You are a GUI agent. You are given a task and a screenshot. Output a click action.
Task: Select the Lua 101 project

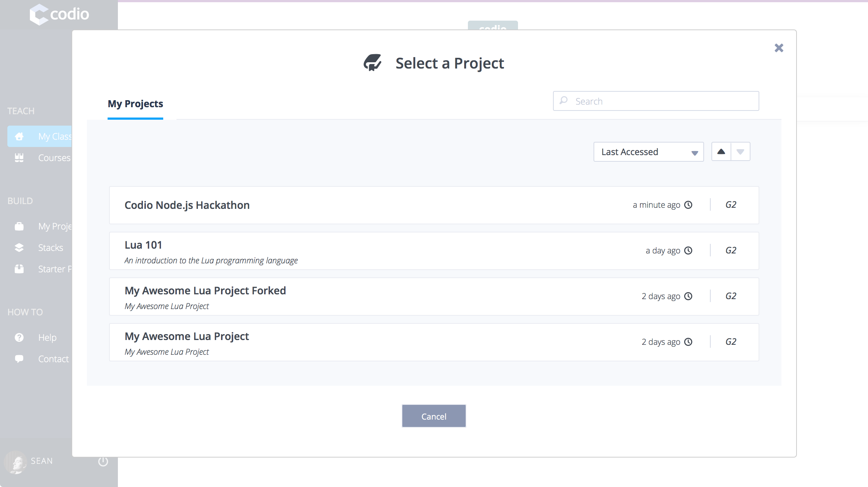coord(434,251)
